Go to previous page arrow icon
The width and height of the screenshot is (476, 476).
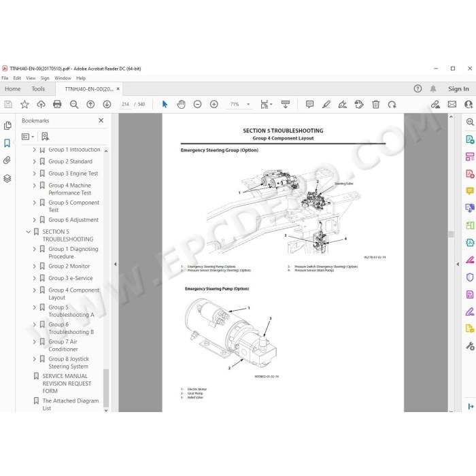point(90,105)
